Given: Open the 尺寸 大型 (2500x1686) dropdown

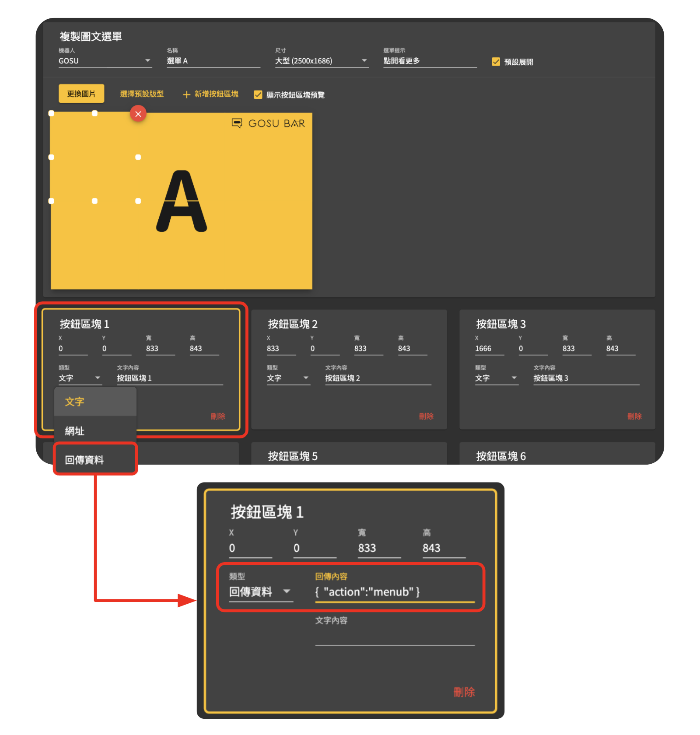Looking at the screenshot, I should click(x=322, y=61).
